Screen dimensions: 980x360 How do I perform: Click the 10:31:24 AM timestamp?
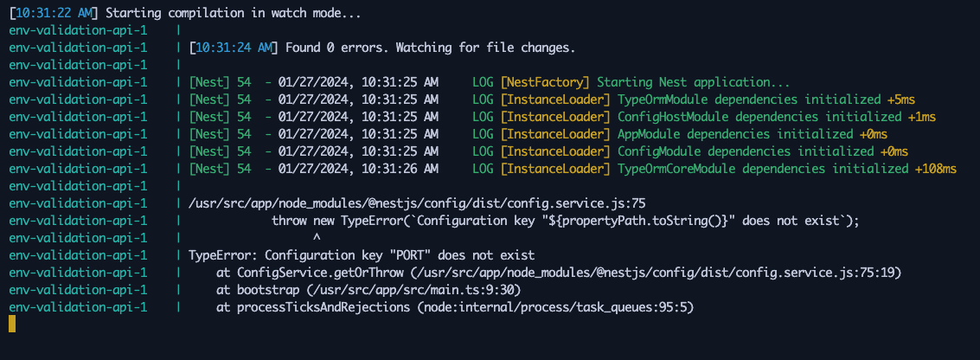[233, 48]
